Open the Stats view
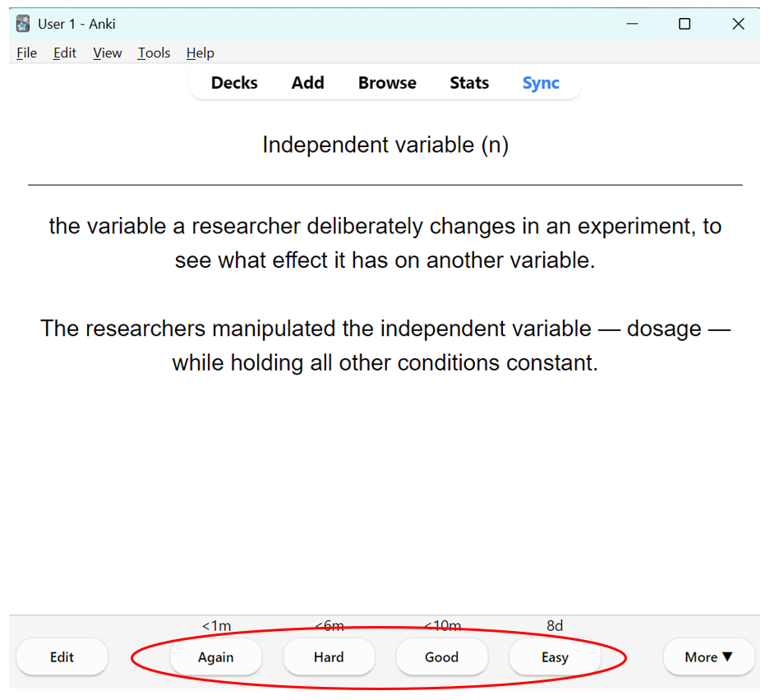Image resolution: width=770 pixels, height=700 pixels. tap(469, 83)
